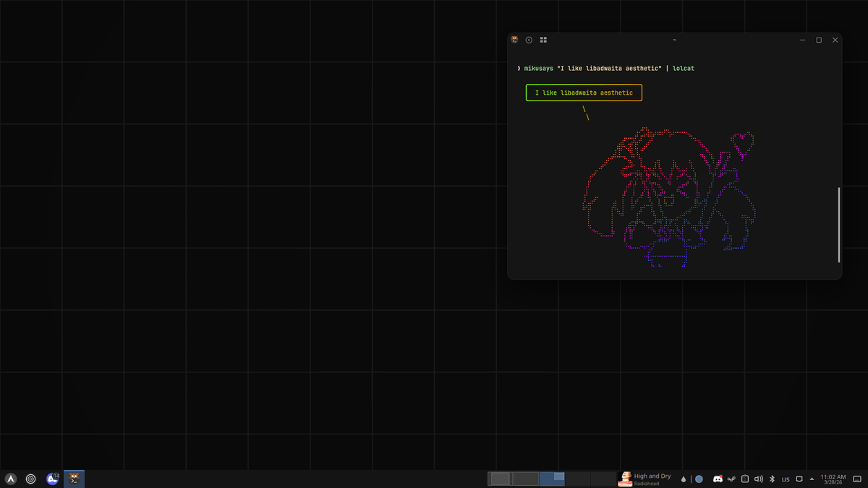Open Discord with the 14 notification badge
Viewport: 868px width, 488px height.
pos(52,479)
